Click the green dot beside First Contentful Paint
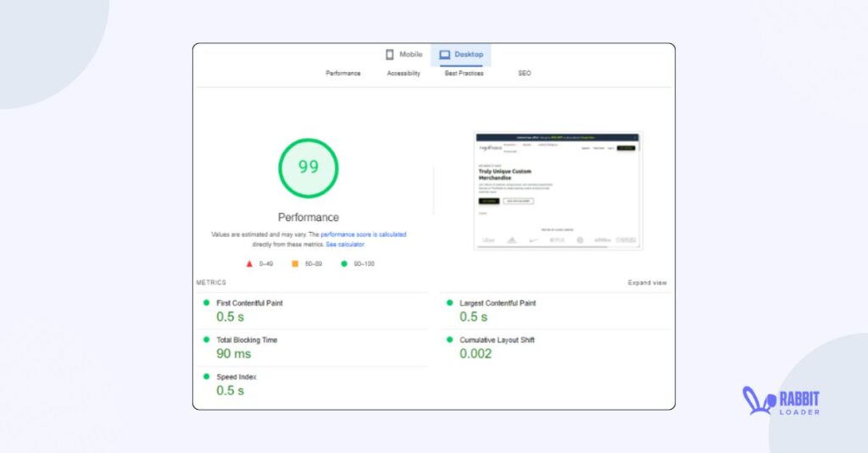 tap(207, 302)
